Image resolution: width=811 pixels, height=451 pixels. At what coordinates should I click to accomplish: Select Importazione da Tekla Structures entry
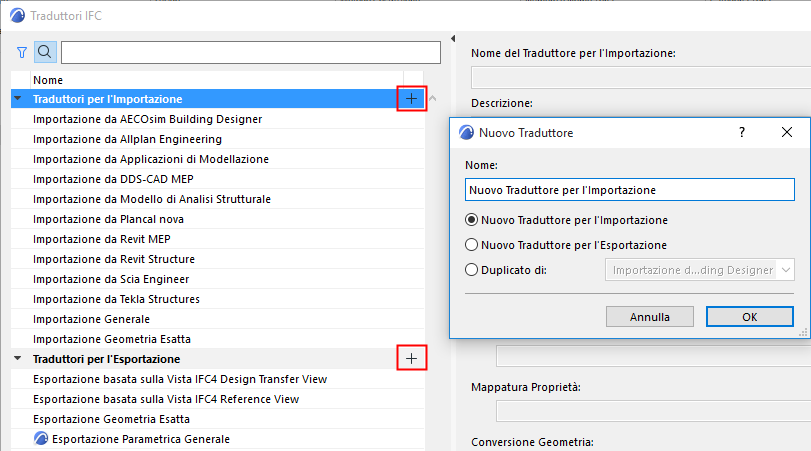(116, 299)
